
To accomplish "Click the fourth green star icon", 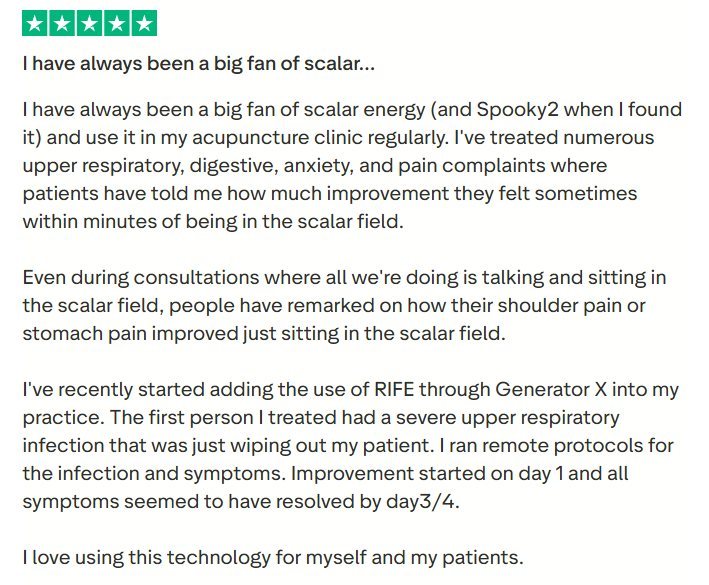I will pyautogui.click(x=116, y=23).
